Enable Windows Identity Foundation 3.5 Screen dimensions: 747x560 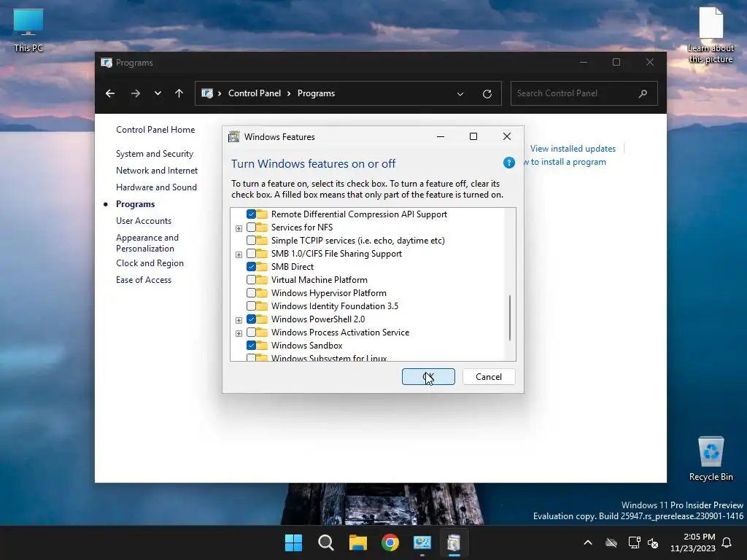pyautogui.click(x=251, y=306)
